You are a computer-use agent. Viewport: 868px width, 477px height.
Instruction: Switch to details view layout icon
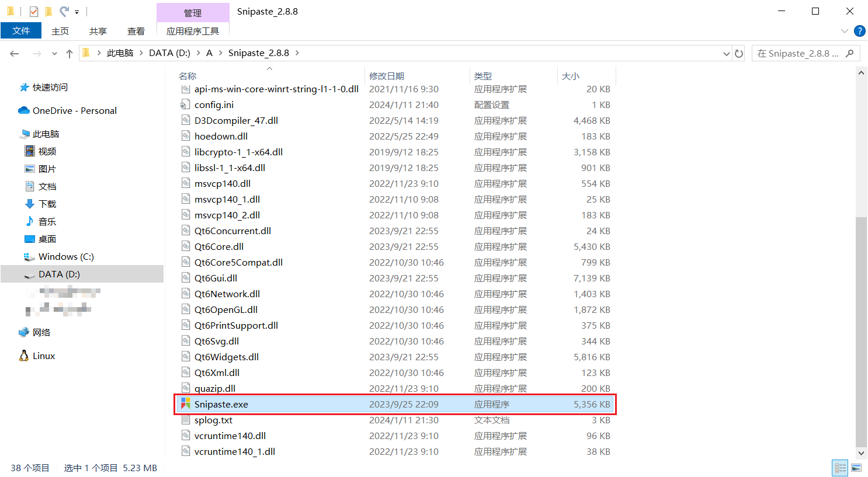(840, 468)
